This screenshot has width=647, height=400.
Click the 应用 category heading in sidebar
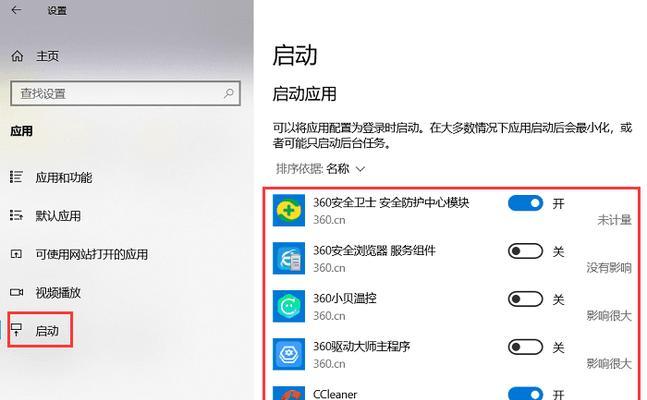21,131
